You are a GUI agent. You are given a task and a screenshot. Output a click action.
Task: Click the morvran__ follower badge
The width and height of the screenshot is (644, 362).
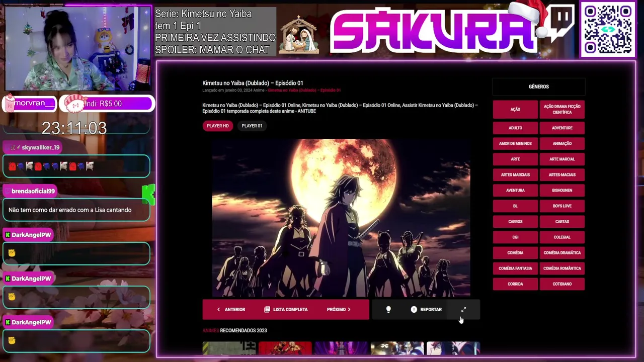point(29,104)
